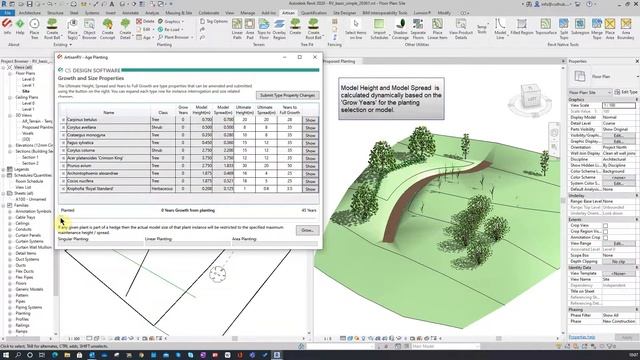This screenshot has height=360, width=640.
Task: Click the Edit Type button
Action: point(626,92)
